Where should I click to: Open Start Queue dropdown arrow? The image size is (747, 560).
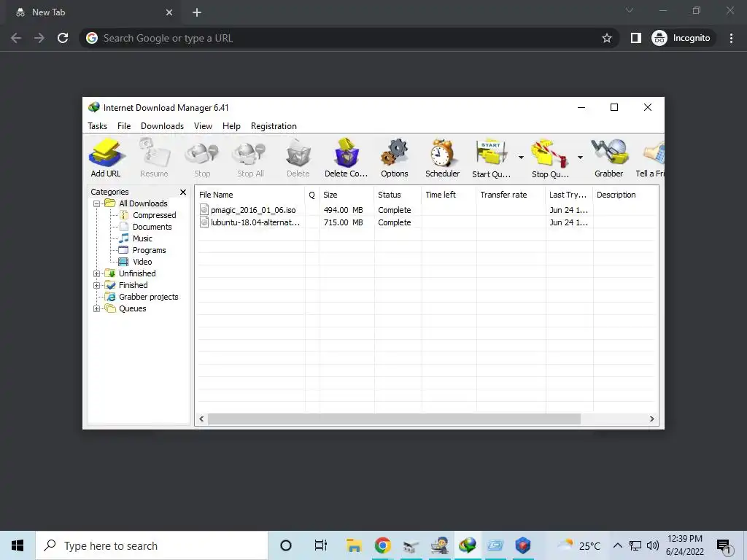(x=521, y=157)
